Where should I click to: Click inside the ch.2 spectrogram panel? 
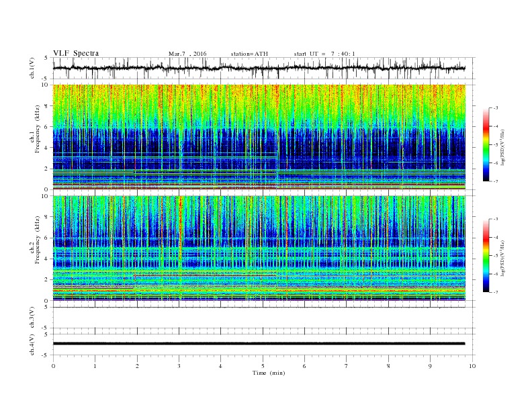point(259,248)
